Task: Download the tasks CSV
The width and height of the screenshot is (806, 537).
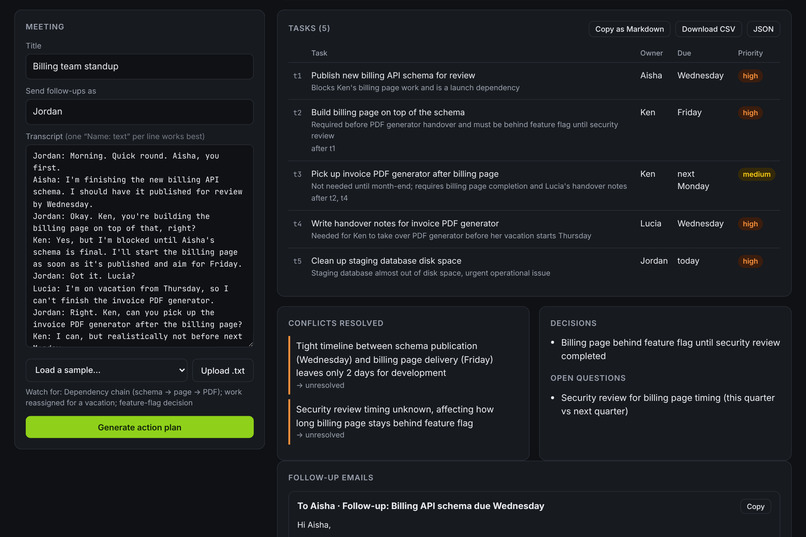Action: click(708, 29)
